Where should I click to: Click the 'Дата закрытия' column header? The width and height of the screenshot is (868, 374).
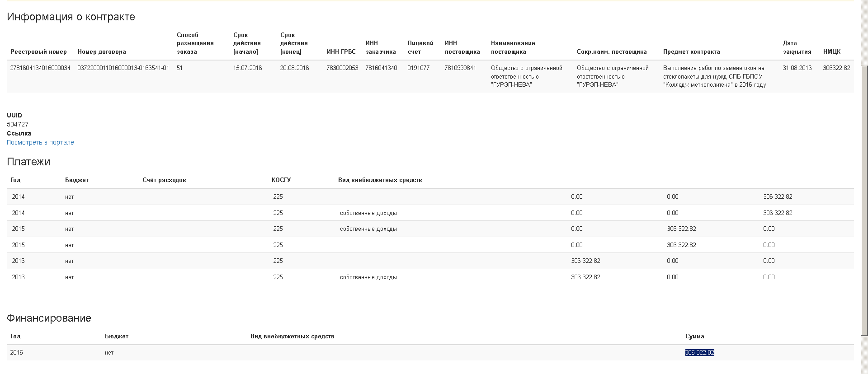tap(797, 47)
